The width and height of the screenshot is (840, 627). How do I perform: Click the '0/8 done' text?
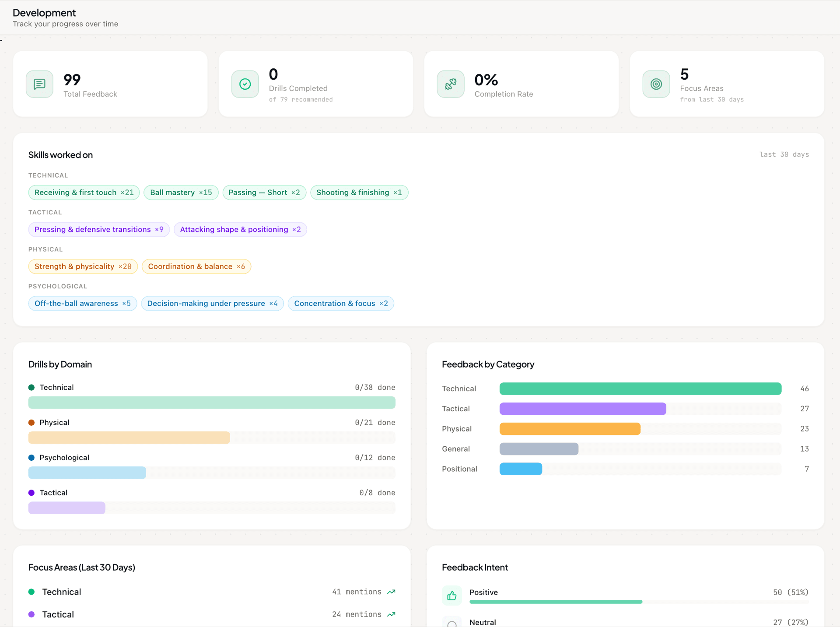click(x=377, y=493)
